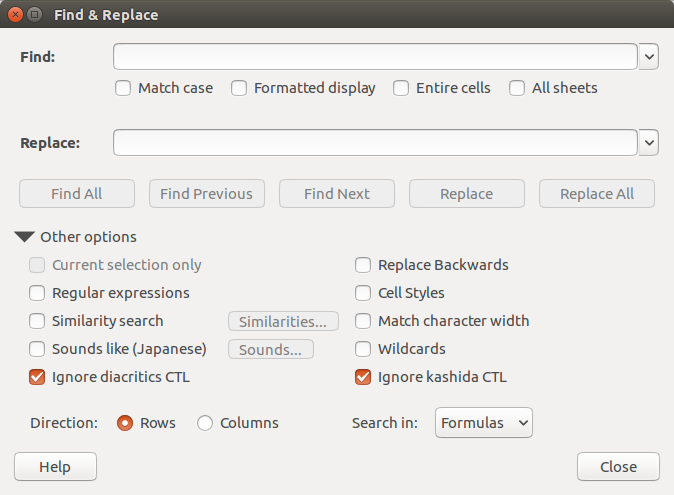674x495 pixels.
Task: Click the Replace text input field
Action: (375, 143)
